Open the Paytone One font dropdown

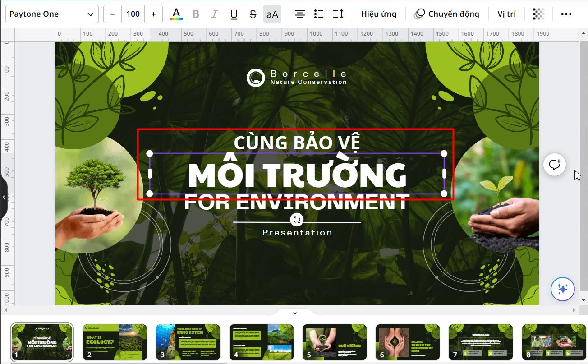pos(51,14)
